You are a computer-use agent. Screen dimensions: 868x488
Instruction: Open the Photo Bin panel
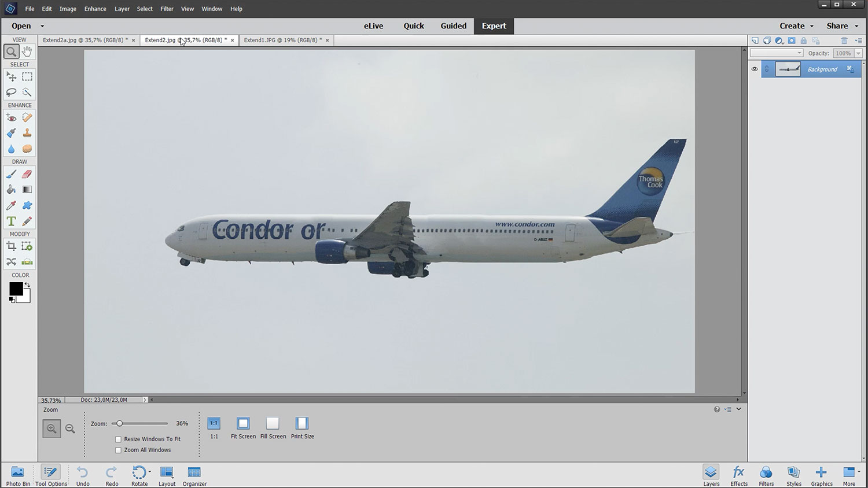coord(18,476)
